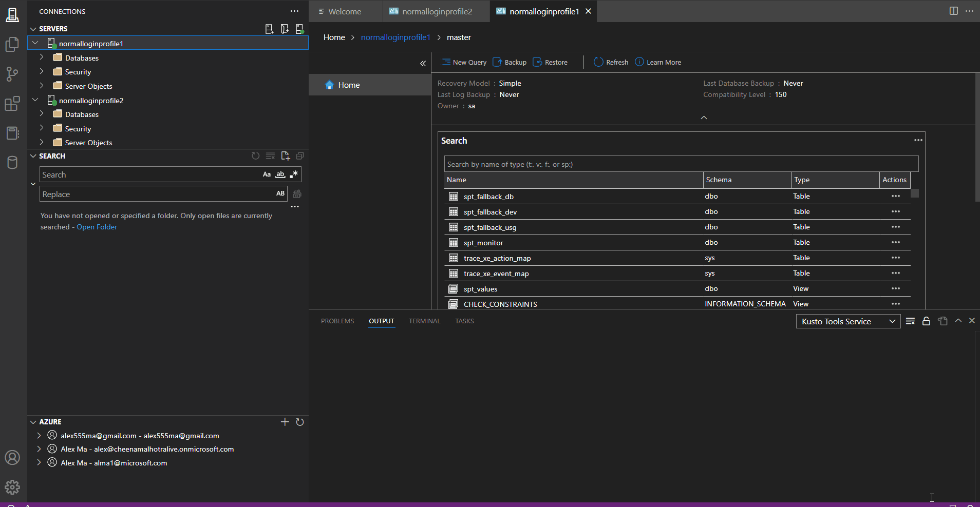Lock the Output panel with the lock icon
This screenshot has width=980, height=507.
click(926, 321)
